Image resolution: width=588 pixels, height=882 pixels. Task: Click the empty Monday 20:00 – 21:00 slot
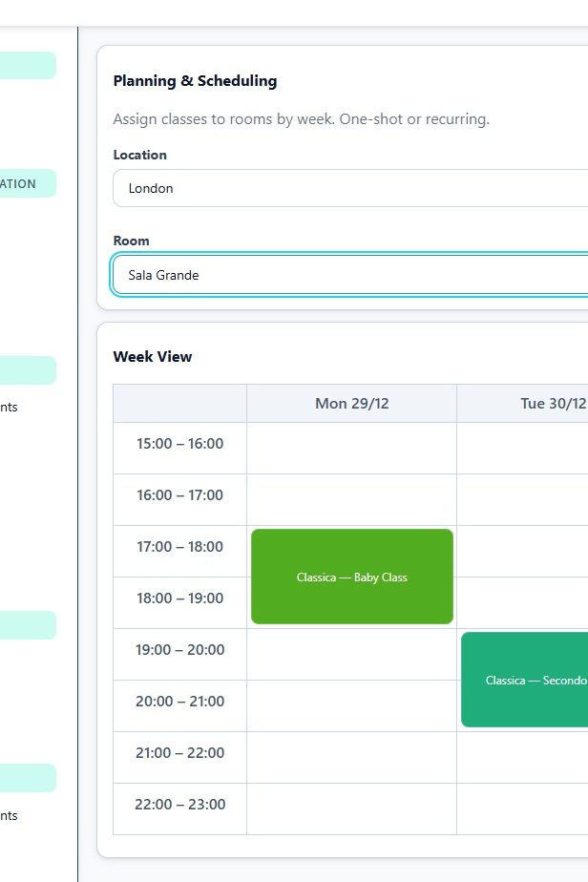click(x=351, y=705)
